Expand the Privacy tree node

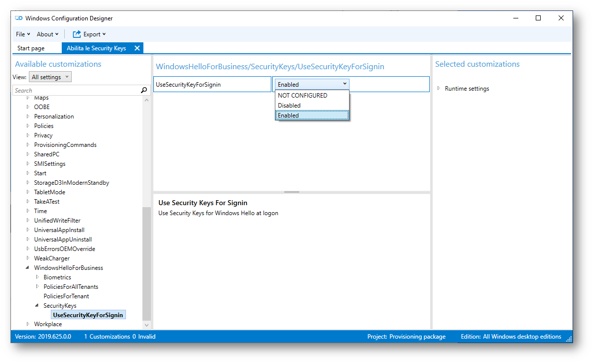point(28,135)
